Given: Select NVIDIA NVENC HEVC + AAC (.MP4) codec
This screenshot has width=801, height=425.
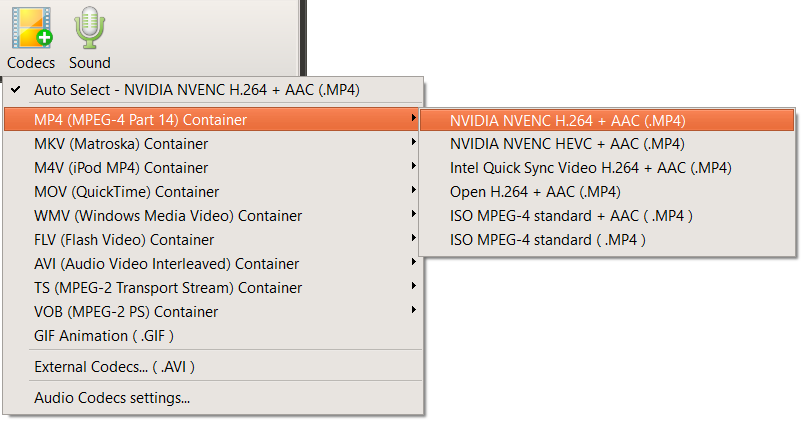Looking at the screenshot, I should click(607, 144).
